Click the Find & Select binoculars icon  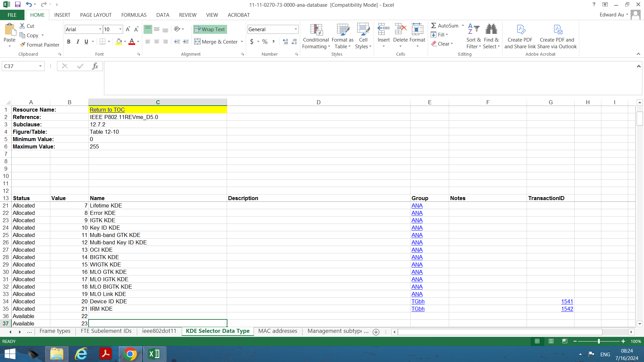click(491, 29)
